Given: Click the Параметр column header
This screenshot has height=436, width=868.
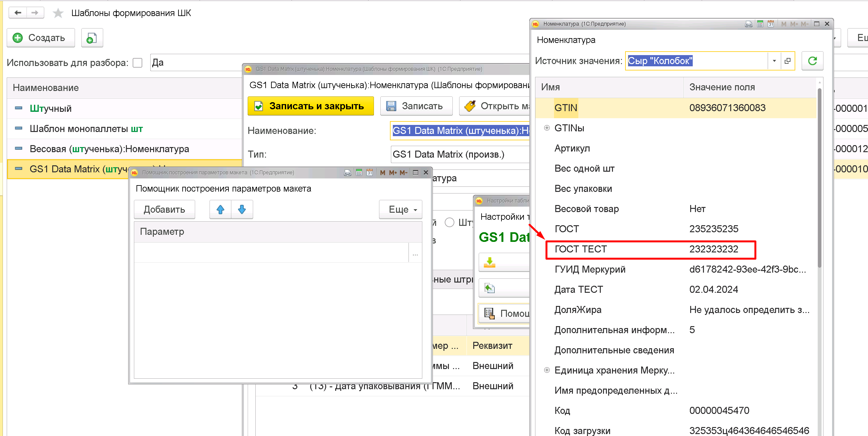Looking at the screenshot, I should (278, 232).
